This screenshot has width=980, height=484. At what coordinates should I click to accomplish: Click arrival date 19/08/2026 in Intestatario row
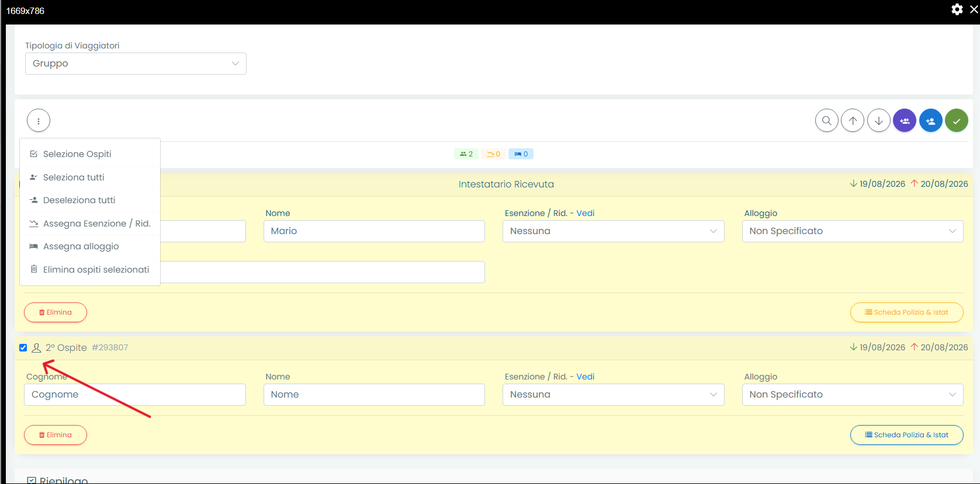(882, 184)
